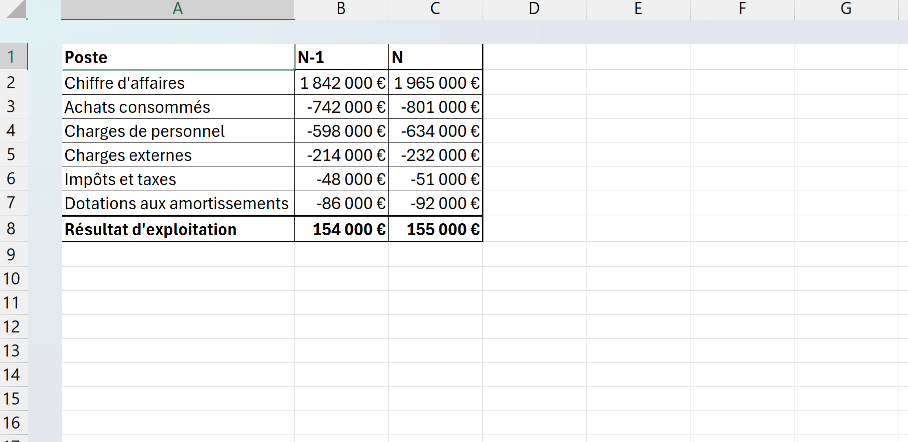Viewport: 908px width, 442px height.
Task: Select row 14 header
Action: [13, 375]
